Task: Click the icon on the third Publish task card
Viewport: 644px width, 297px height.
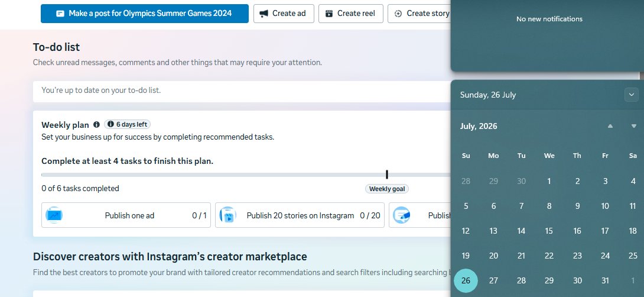Action: click(x=401, y=215)
